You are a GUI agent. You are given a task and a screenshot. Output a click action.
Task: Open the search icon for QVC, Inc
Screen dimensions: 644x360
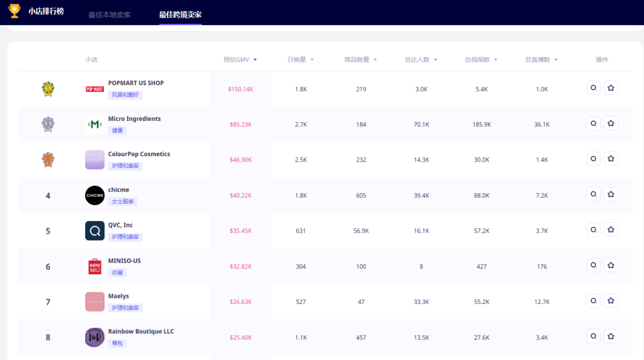click(593, 229)
